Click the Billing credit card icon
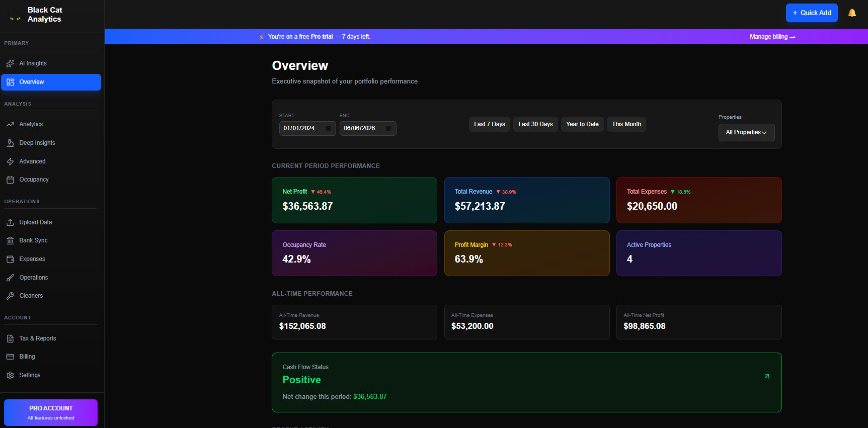The height and width of the screenshot is (428, 868). (x=10, y=357)
